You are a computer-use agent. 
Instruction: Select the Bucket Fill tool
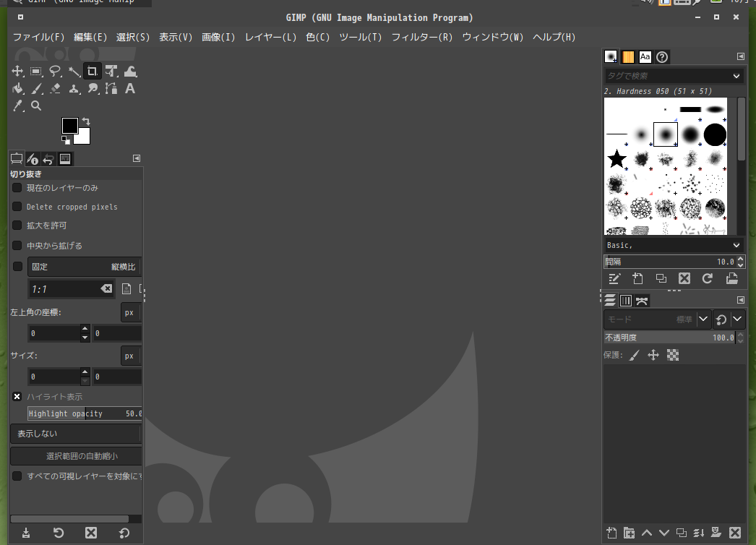(18, 89)
